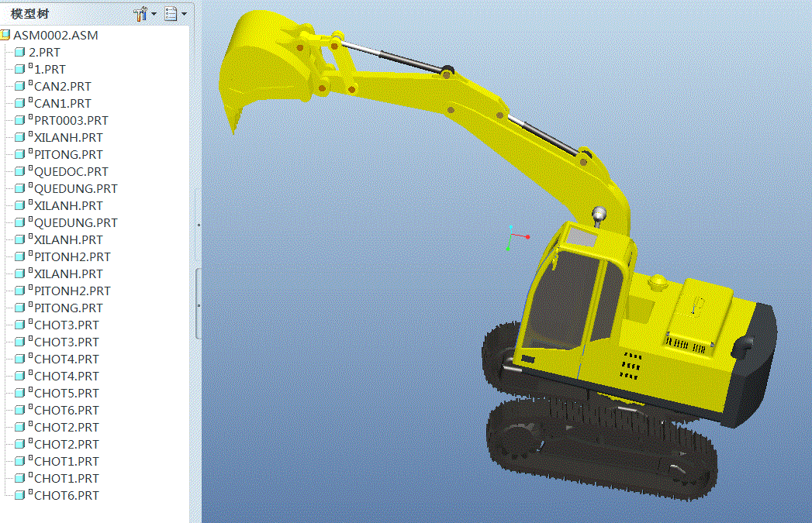The height and width of the screenshot is (523, 812).
Task: Click the part icon beside the last CHOT6.PRT entry
Action: pyautogui.click(x=19, y=495)
